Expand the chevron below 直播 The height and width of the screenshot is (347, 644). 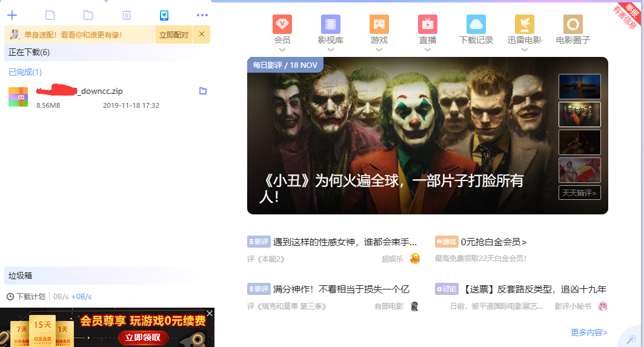[x=427, y=50]
